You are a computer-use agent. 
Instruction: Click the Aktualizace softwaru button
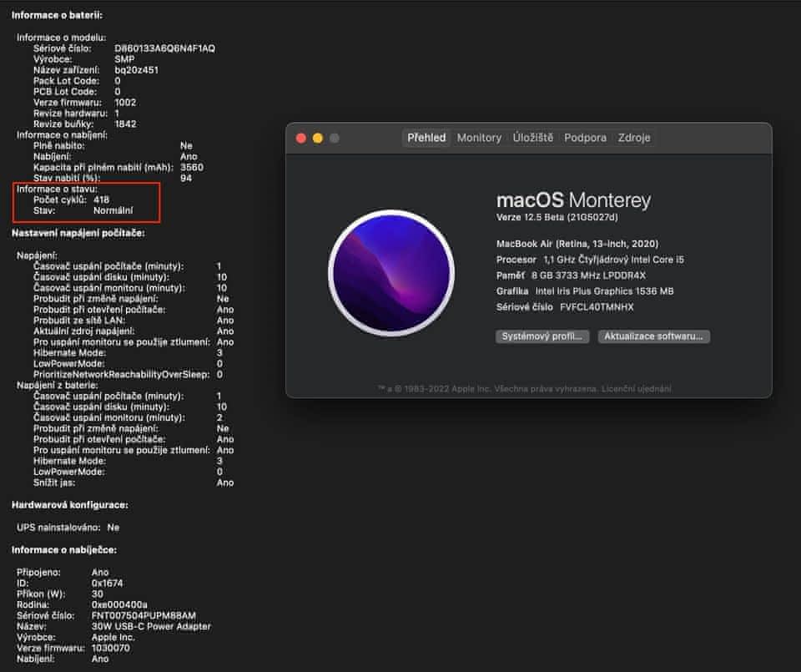click(x=653, y=336)
